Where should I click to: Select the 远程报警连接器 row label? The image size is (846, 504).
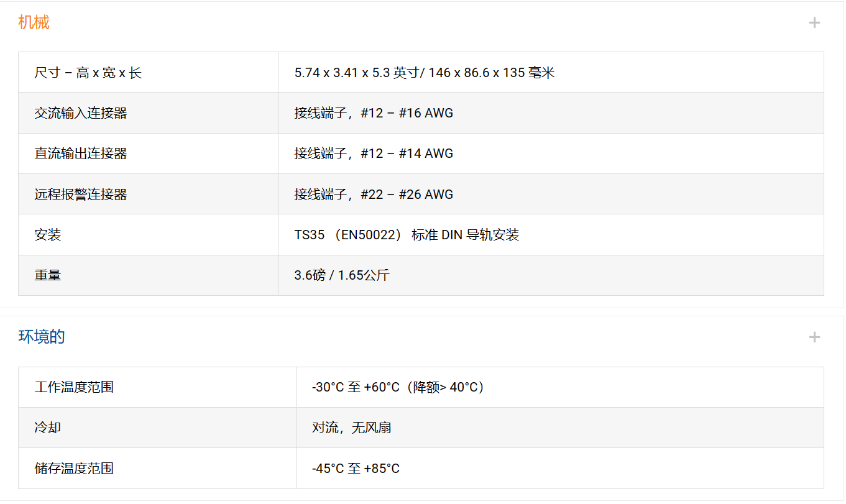click(x=81, y=195)
